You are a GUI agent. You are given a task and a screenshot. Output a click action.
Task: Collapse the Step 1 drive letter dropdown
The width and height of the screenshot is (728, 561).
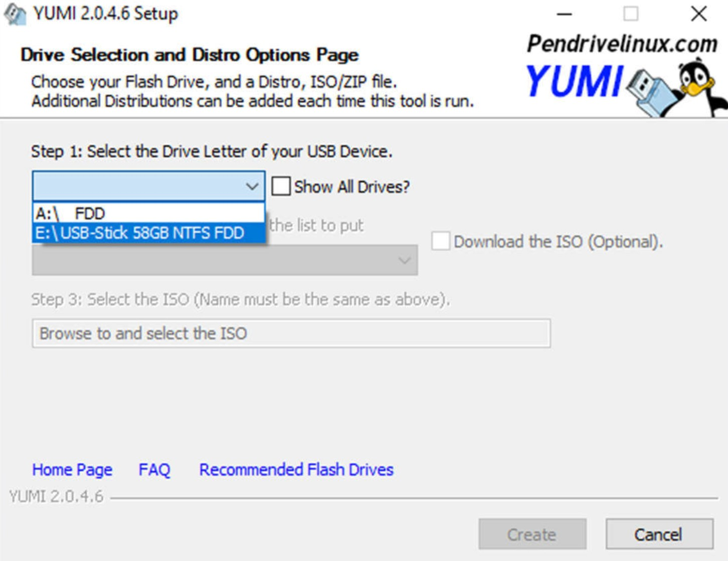tap(252, 186)
